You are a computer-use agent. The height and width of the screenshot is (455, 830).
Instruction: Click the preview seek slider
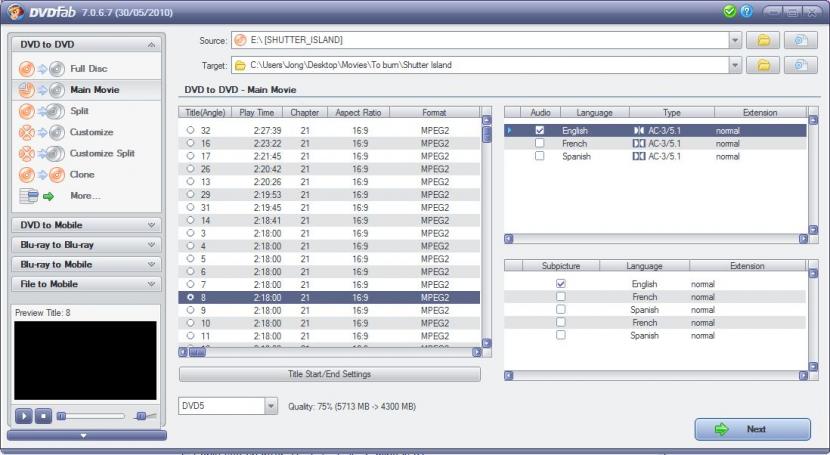click(92, 415)
